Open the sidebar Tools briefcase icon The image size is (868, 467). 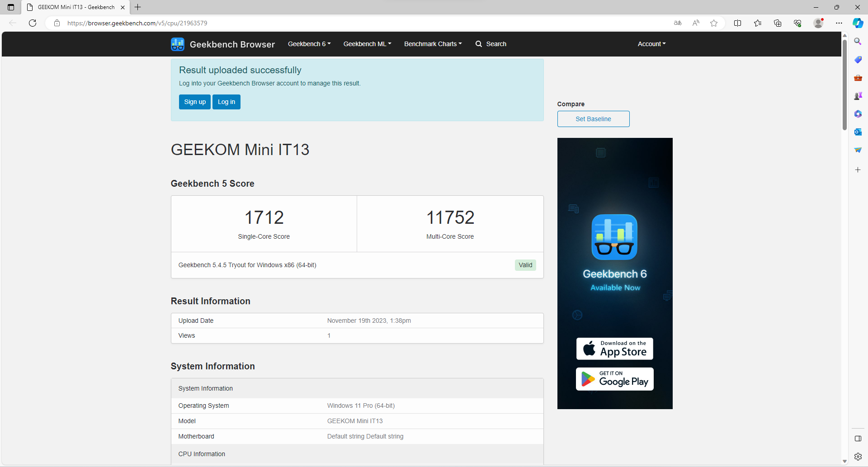pos(858,78)
